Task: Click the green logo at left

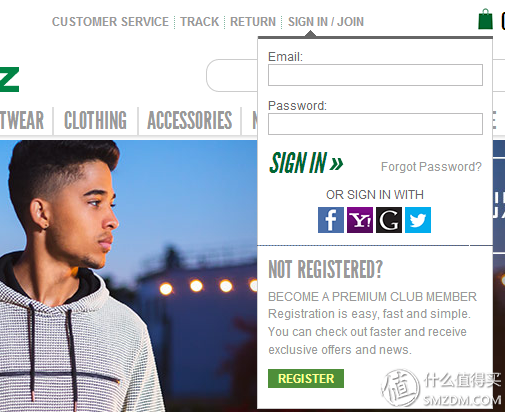Action: pyautogui.click(x=9, y=80)
